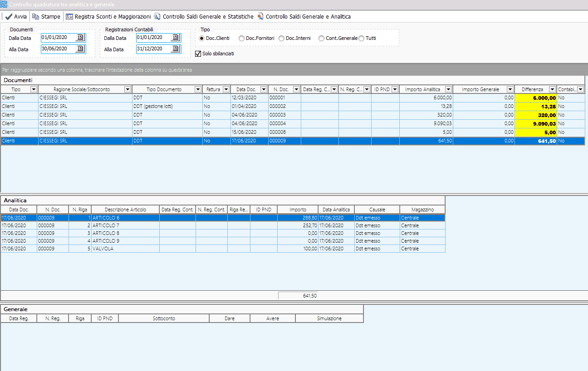The width and height of the screenshot is (588, 371).
Task: Select Doc.Fornitori radio button
Action: tap(241, 39)
